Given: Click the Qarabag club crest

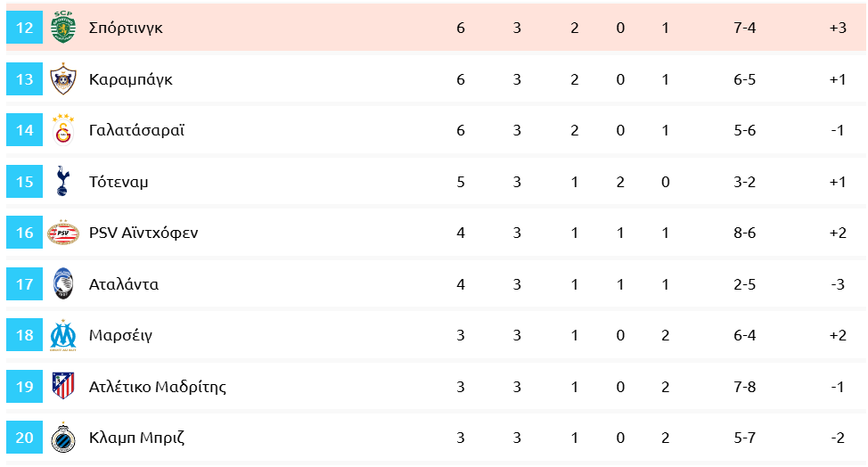Looking at the screenshot, I should point(62,79).
